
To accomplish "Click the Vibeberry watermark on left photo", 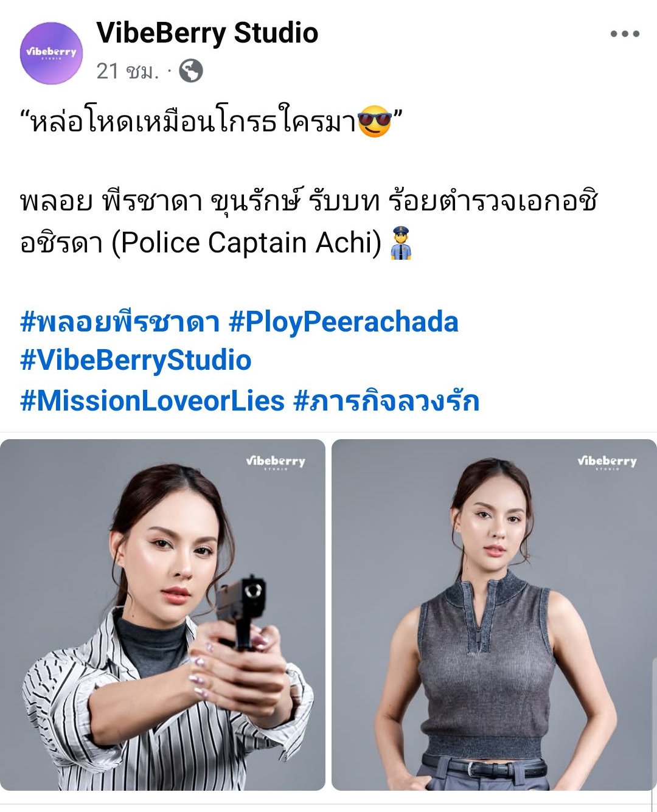I will [276, 462].
